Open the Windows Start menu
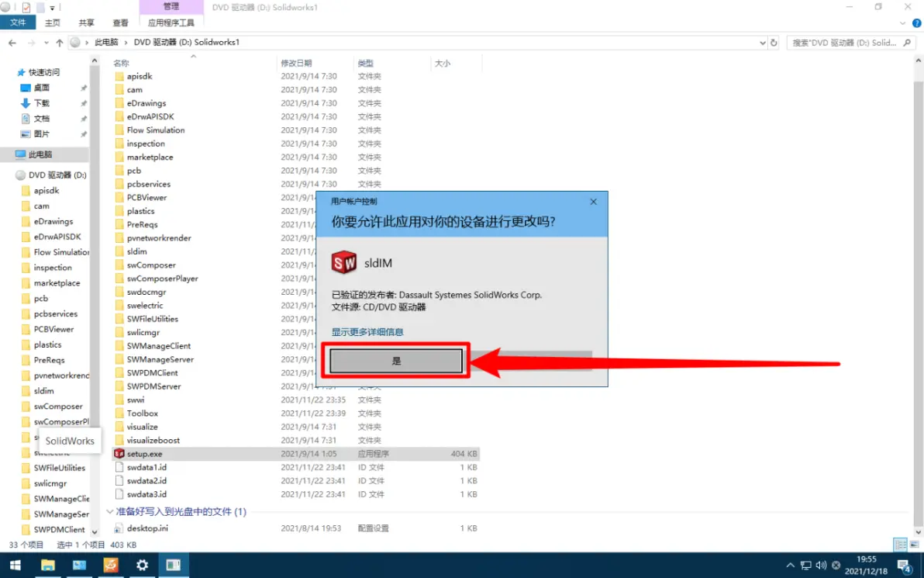924x578 pixels. point(16,566)
